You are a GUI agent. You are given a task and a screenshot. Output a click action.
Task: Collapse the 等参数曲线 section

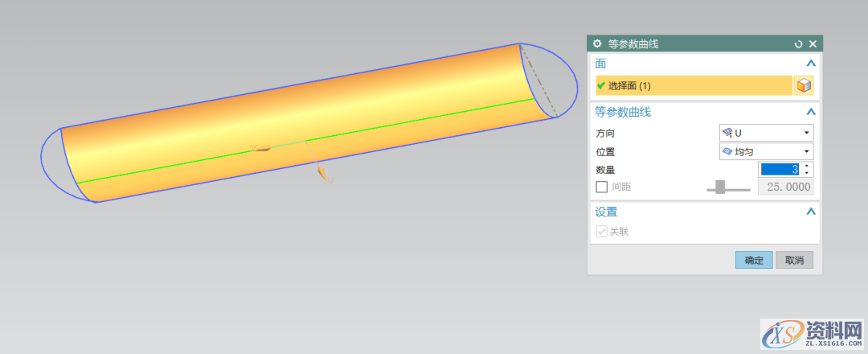click(811, 112)
